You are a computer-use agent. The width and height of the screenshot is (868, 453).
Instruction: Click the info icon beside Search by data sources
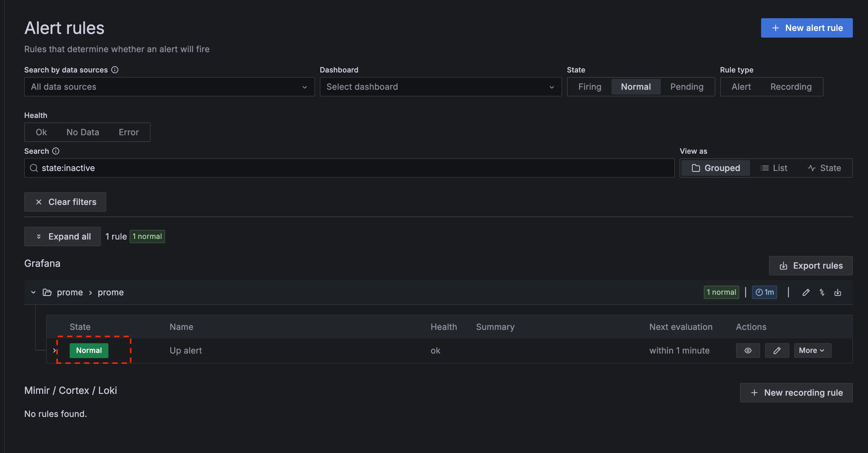tap(115, 70)
